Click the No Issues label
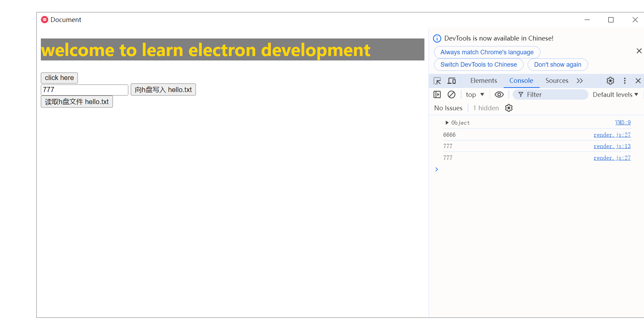 point(448,108)
